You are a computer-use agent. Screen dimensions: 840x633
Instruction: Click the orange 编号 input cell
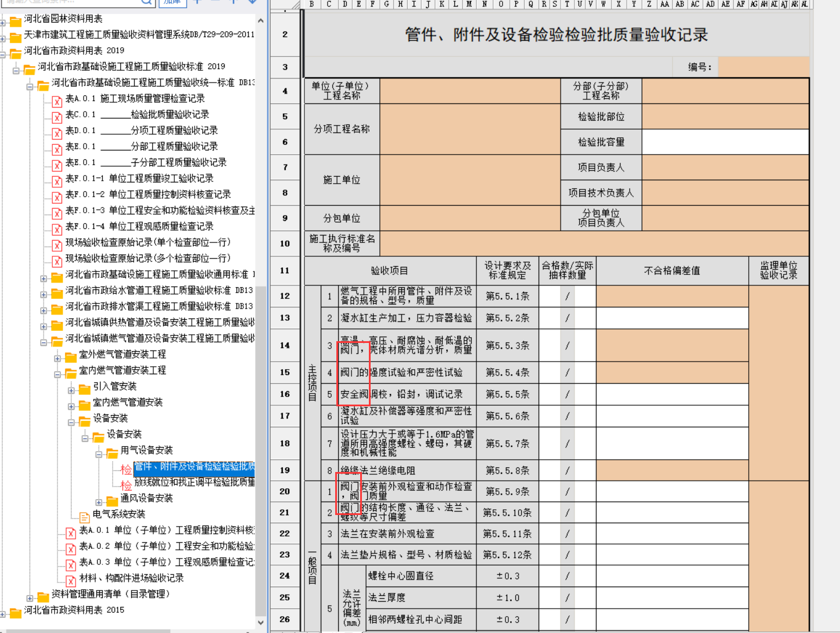coord(763,67)
